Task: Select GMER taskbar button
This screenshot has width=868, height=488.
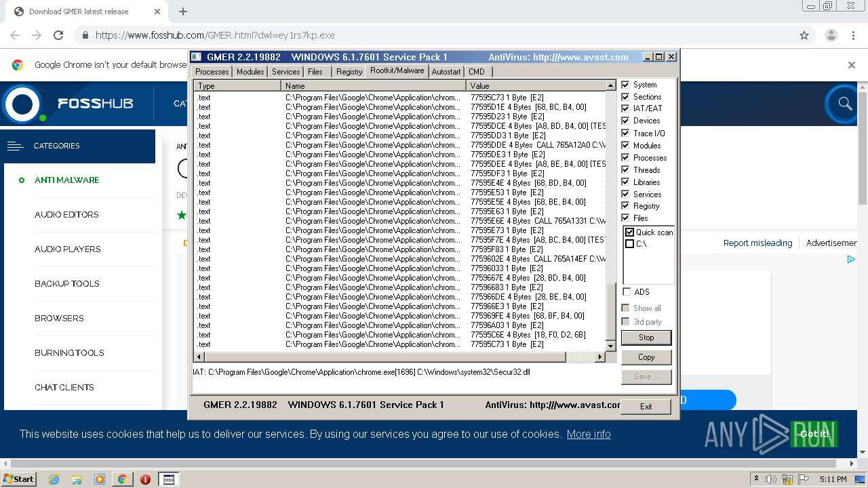Action: [x=168, y=479]
